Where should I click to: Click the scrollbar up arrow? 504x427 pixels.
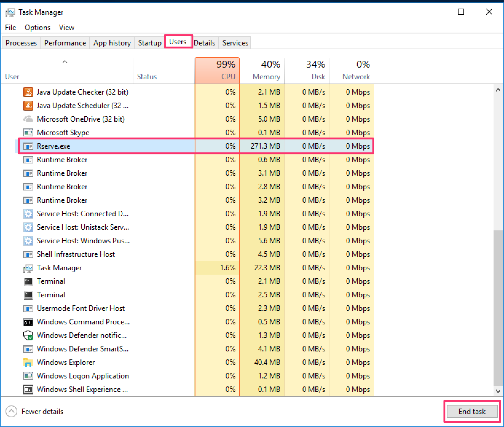coord(498,90)
